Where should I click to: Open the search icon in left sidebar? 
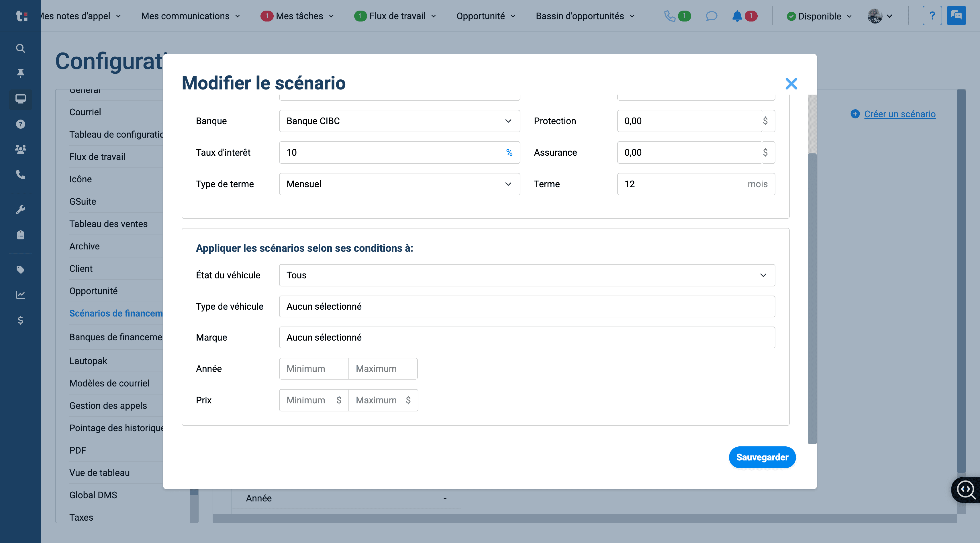21,48
